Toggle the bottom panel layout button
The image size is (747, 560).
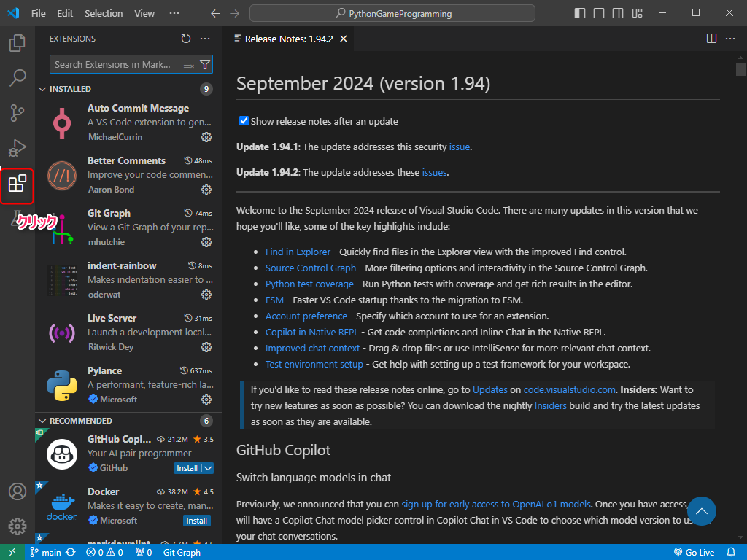coord(599,13)
